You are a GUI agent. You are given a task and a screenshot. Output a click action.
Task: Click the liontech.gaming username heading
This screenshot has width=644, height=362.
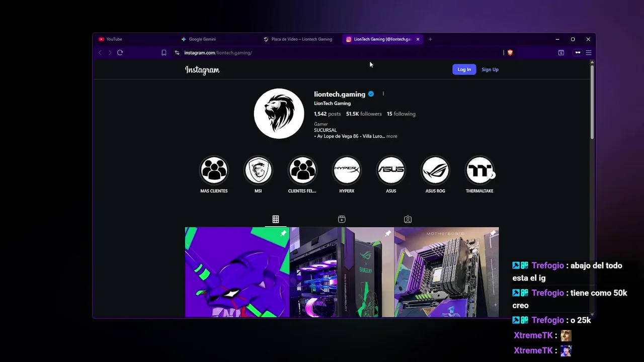[x=340, y=94]
